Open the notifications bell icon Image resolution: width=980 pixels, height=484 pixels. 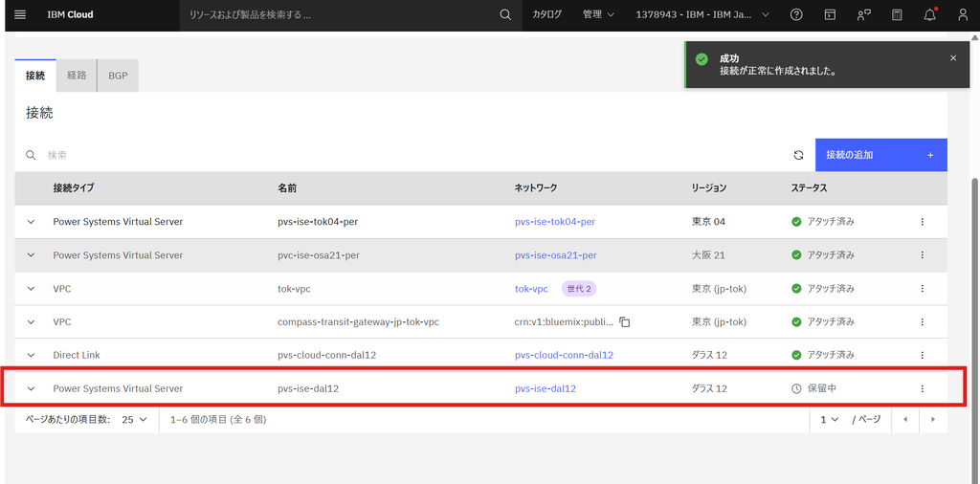click(x=930, y=14)
